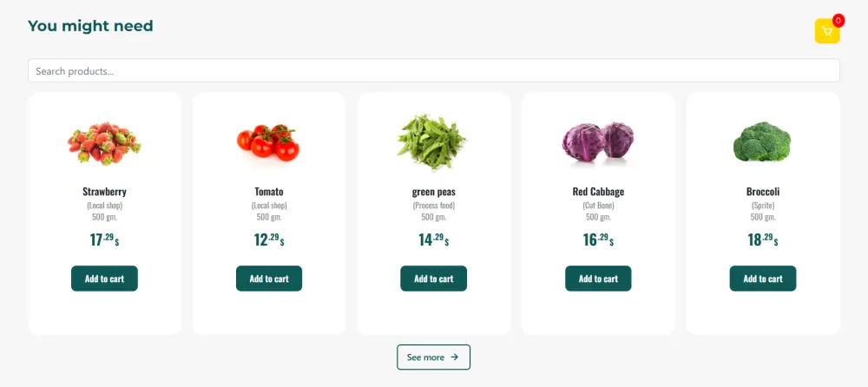The height and width of the screenshot is (387, 868).
Task: Click the red cart count badge
Action: 838,20
